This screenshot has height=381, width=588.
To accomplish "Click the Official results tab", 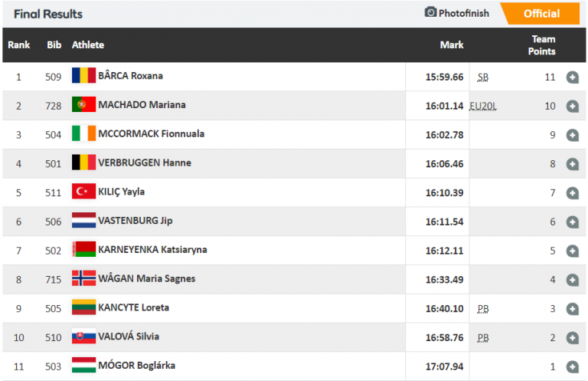I will [541, 13].
